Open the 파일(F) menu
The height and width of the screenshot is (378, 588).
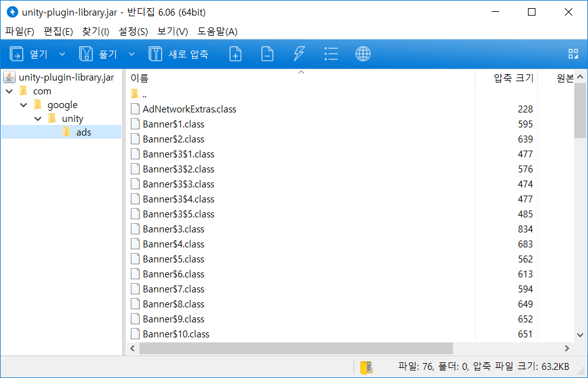click(x=19, y=31)
